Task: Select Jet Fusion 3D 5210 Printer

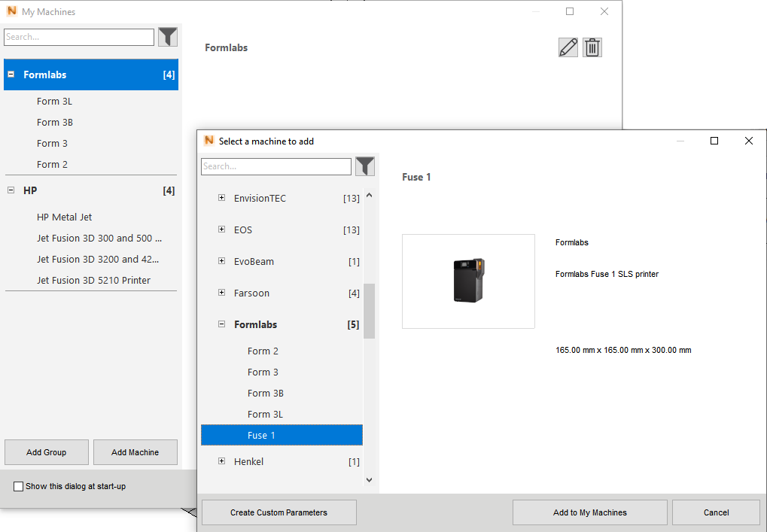Action: 91,280
